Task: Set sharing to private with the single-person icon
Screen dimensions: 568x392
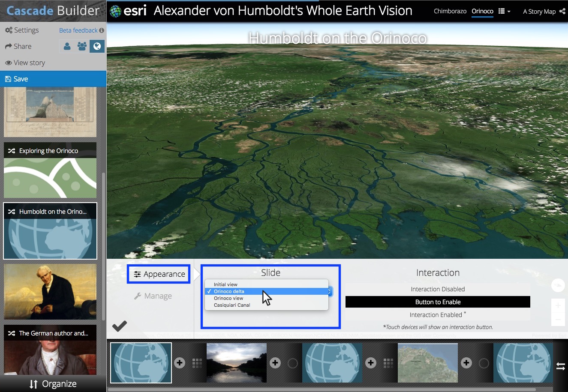Action: (x=67, y=46)
